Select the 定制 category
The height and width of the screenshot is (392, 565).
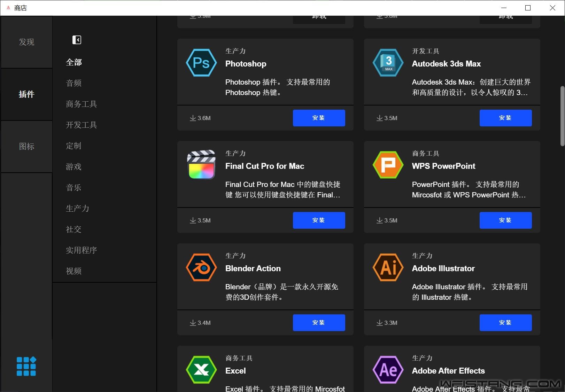coord(74,146)
